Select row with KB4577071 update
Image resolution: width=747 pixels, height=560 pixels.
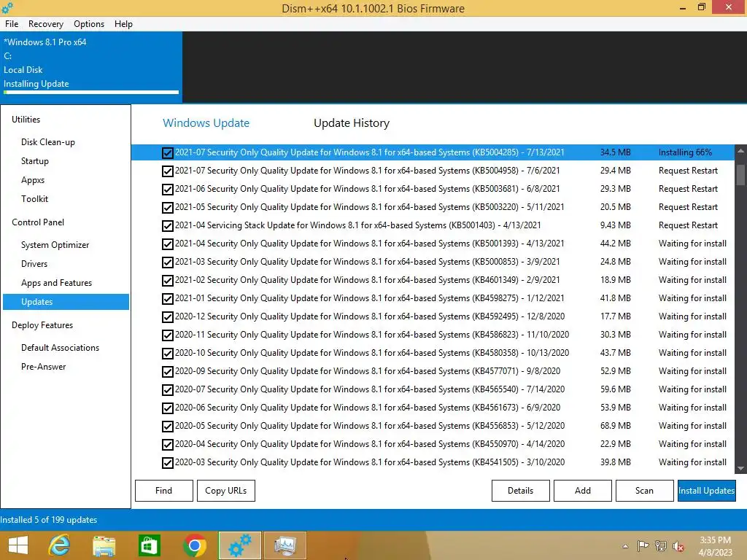[x=433, y=371]
